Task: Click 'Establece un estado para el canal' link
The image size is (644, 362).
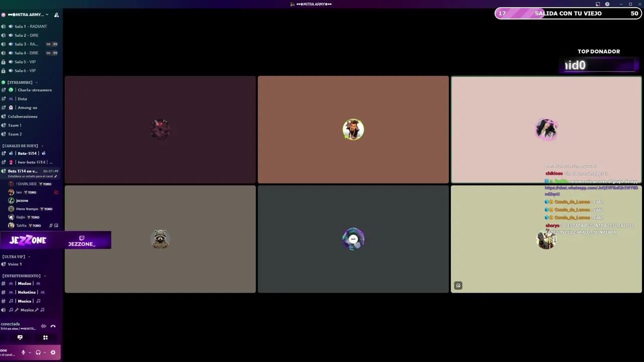Action: (32, 176)
